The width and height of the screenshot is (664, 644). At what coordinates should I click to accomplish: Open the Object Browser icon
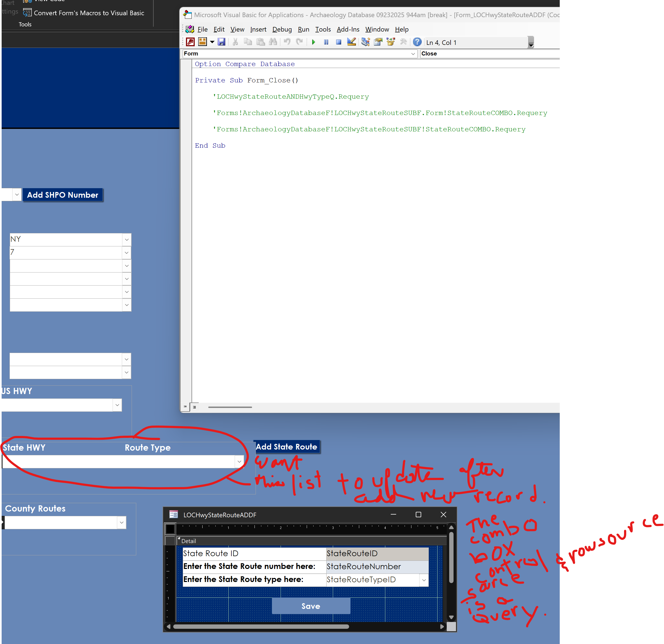391,42
